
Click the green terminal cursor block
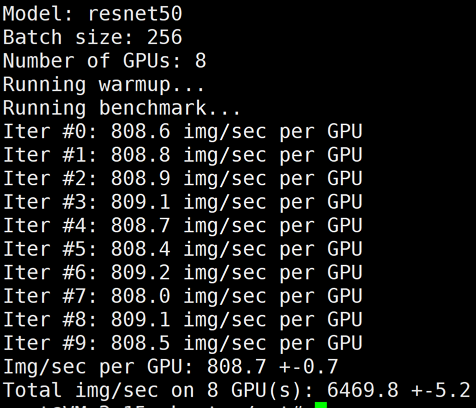pos(321,405)
